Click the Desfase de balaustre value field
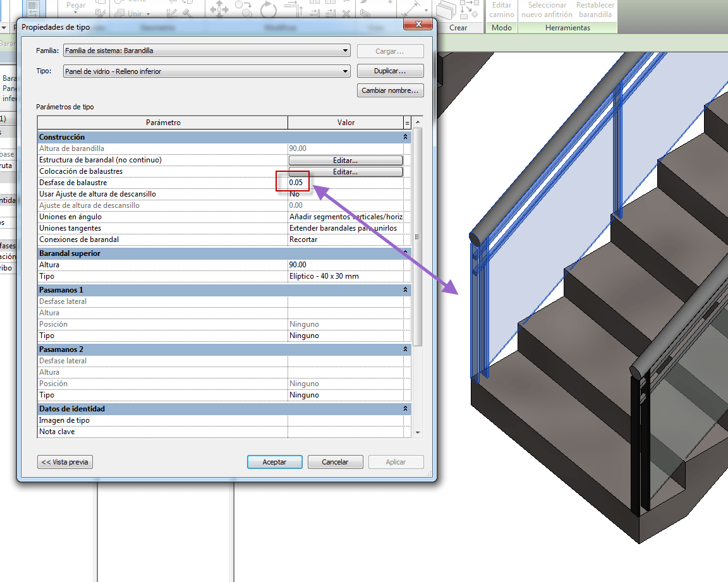Viewport: 728px width, 582px height. 346,183
